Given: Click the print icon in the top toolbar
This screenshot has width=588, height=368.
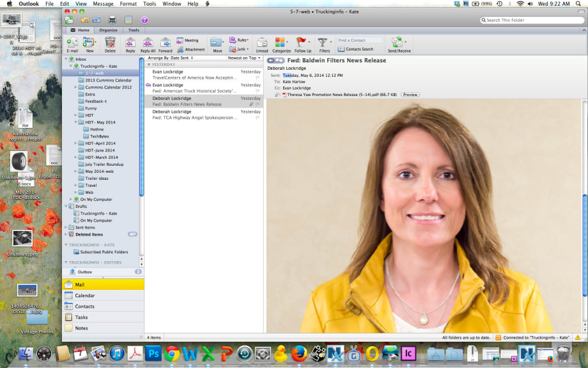Looking at the screenshot, I should pos(112,20).
